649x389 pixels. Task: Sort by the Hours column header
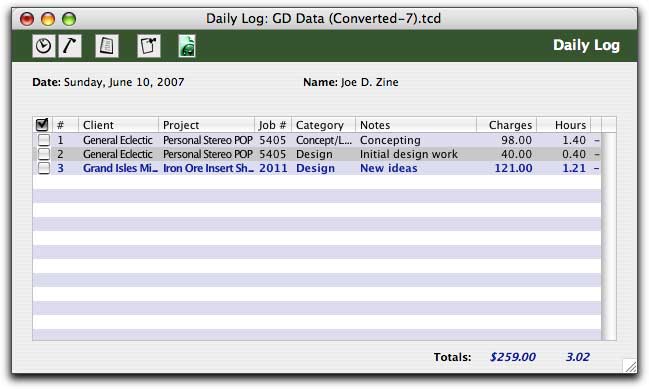coord(564,125)
